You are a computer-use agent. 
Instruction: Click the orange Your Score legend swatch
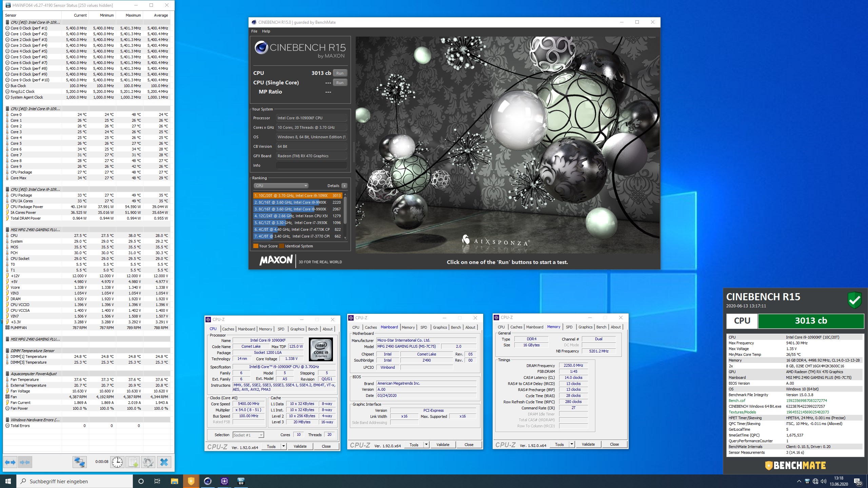[x=256, y=246]
